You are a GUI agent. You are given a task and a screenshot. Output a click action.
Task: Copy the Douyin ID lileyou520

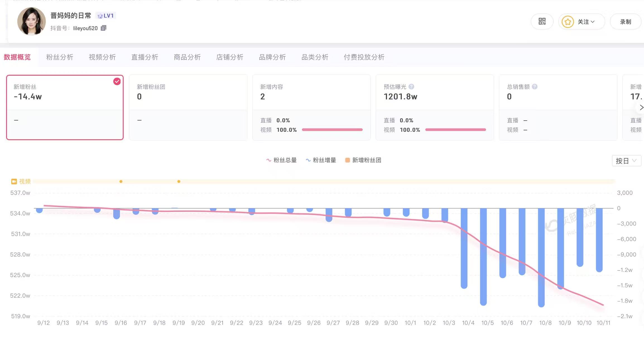[x=104, y=28]
